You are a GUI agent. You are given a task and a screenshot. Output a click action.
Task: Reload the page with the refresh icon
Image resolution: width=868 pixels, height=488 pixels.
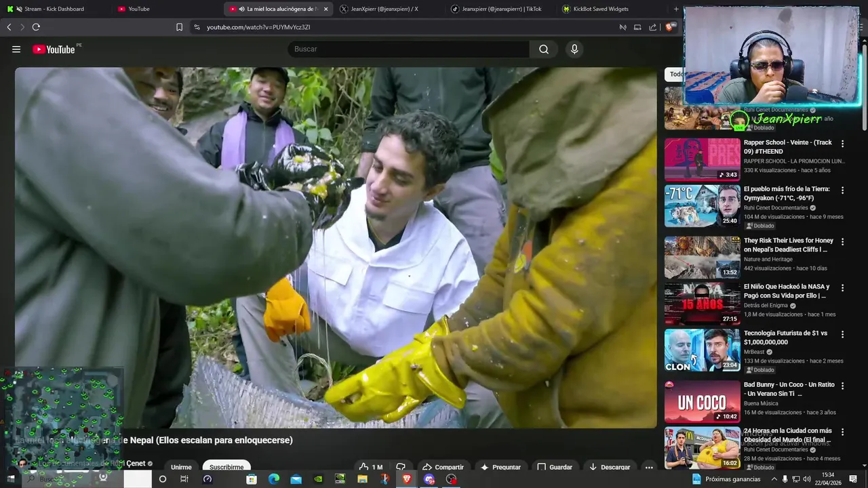coord(36,27)
